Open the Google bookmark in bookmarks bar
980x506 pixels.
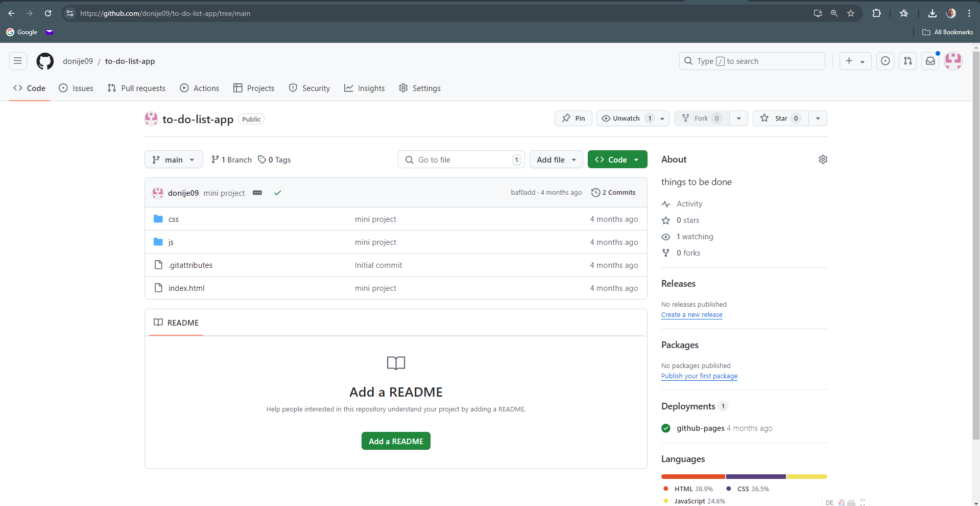pyautogui.click(x=22, y=32)
